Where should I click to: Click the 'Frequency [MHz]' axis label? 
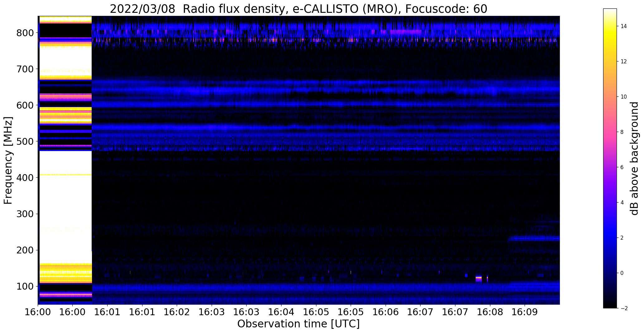pos(8,160)
